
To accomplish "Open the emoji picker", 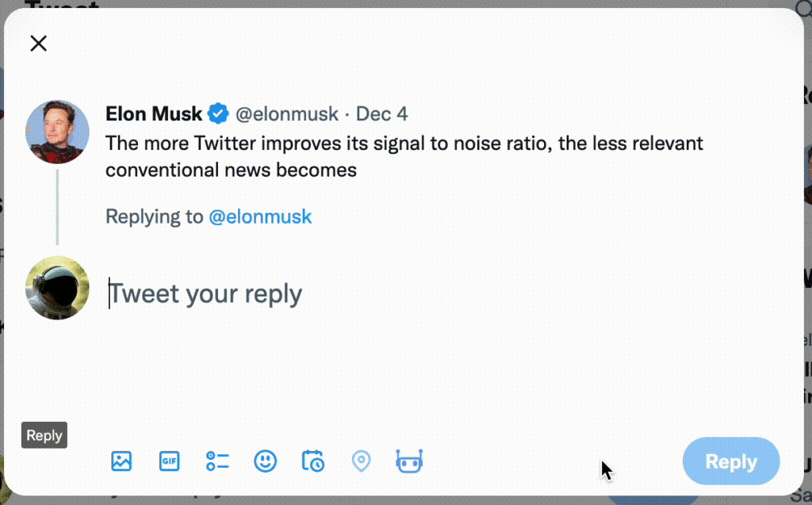I will tap(265, 461).
